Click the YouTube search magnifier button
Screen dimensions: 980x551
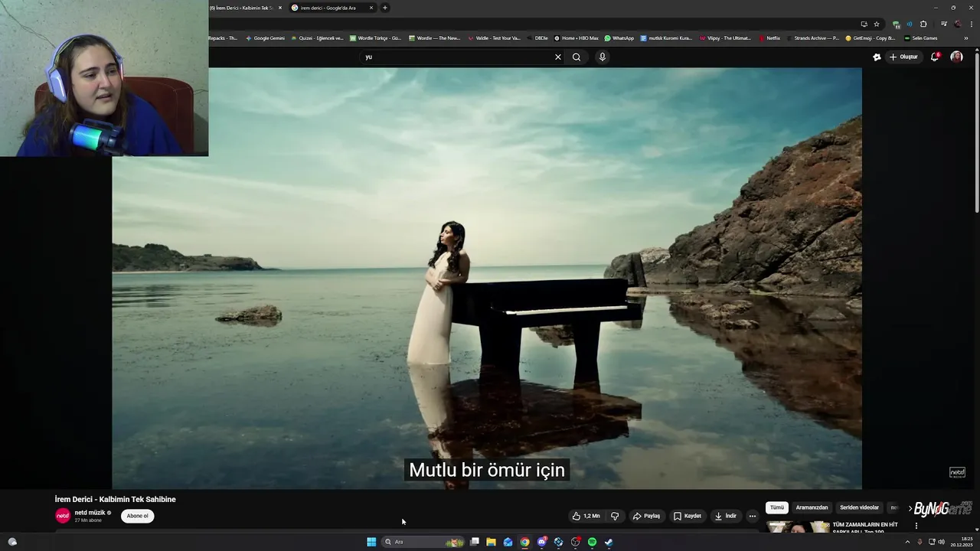click(577, 57)
